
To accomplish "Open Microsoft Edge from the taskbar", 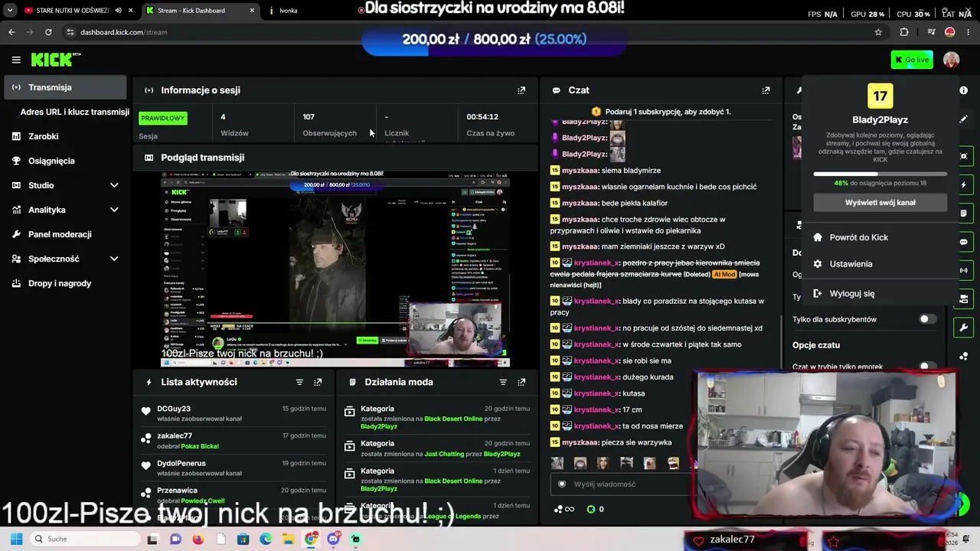I will point(266,540).
